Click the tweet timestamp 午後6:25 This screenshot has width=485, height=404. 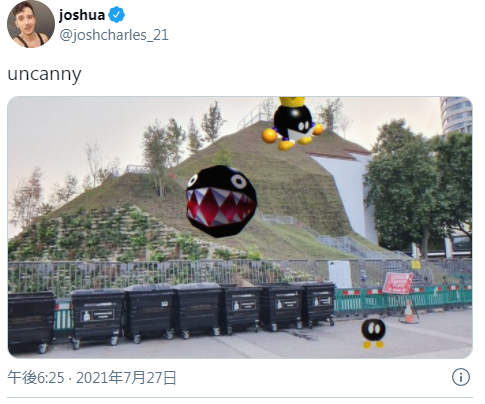coord(36,378)
